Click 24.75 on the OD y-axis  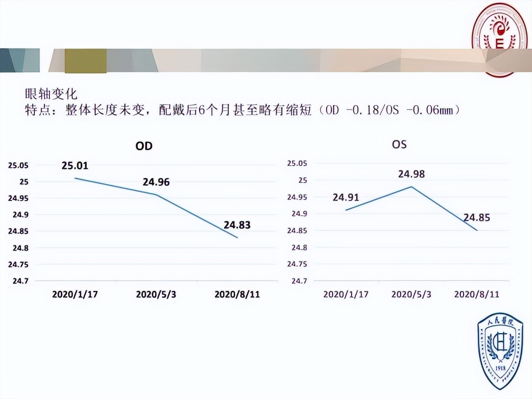click(19, 265)
